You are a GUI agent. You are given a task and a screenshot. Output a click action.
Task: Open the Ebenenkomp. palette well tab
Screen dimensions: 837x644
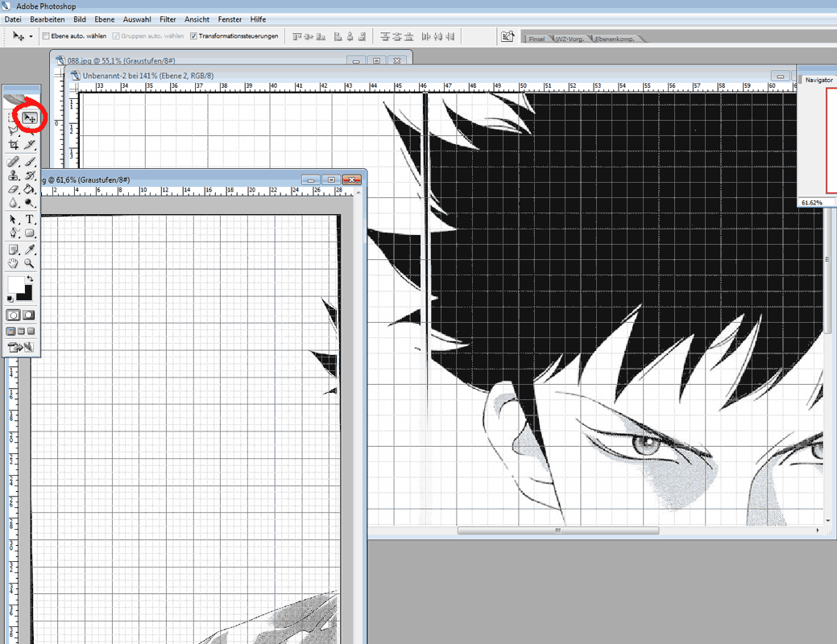pyautogui.click(x=615, y=39)
